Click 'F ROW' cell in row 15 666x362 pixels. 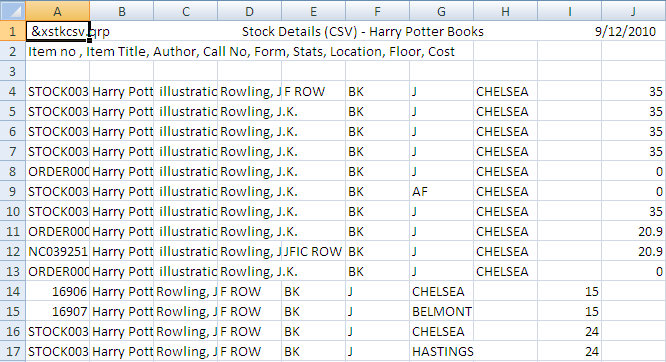pos(249,311)
